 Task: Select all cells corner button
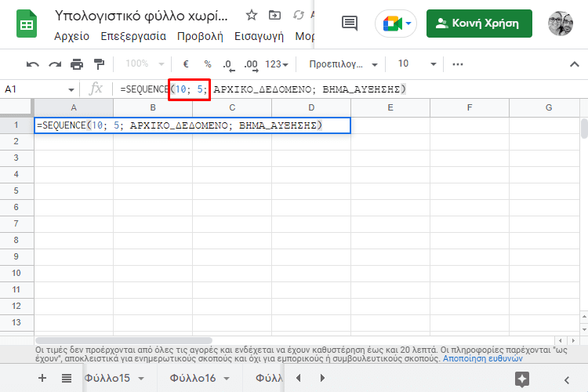pos(16,107)
